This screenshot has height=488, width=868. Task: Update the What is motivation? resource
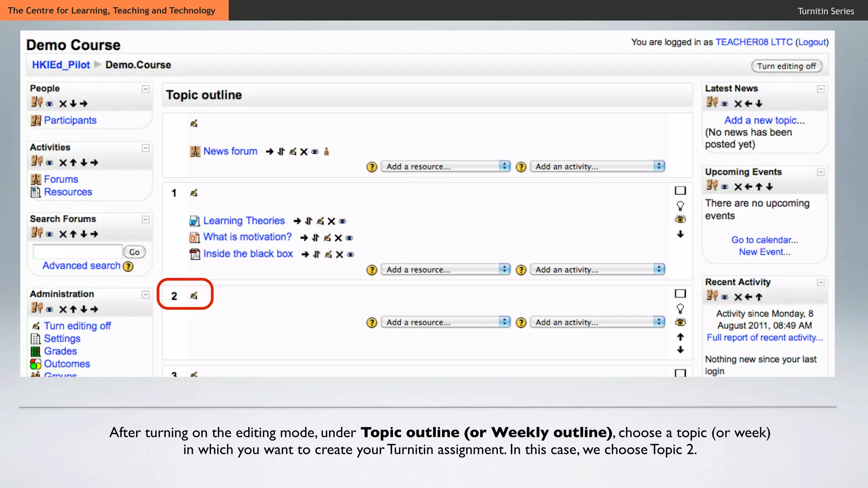(327, 238)
